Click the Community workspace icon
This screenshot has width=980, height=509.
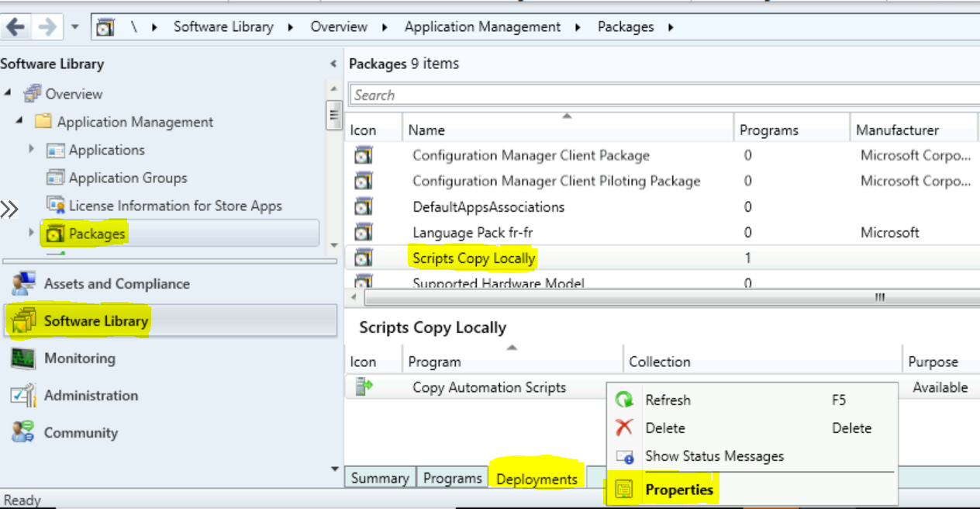[23, 432]
